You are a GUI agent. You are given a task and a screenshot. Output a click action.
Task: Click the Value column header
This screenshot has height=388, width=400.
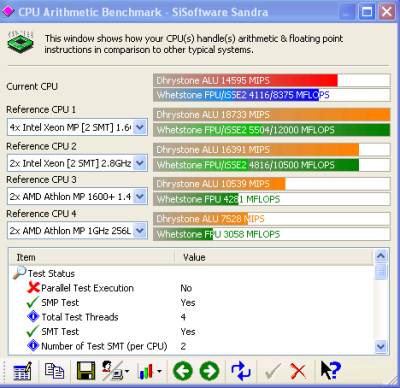(273, 257)
